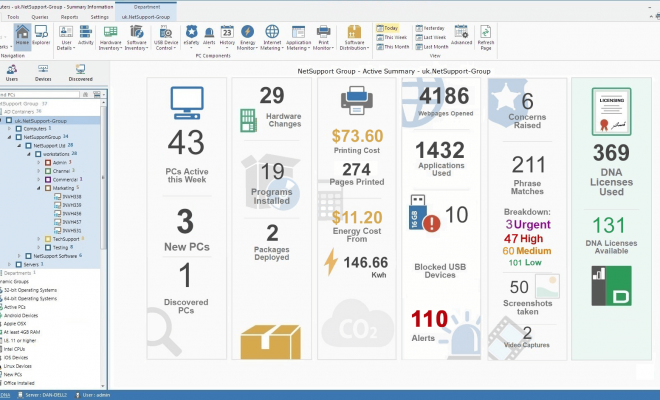Image resolution: width=660 pixels, height=400 pixels.
Task: Open the eSafety dropdown
Action: point(191,36)
